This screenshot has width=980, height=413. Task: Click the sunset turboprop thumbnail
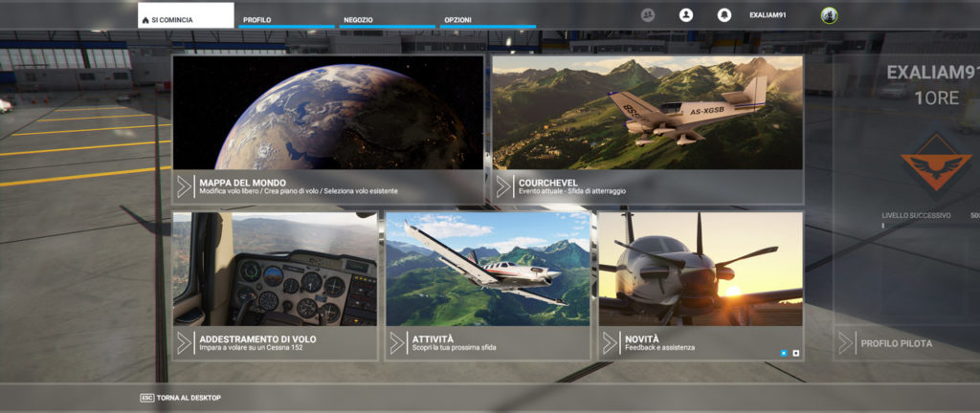[701, 269]
